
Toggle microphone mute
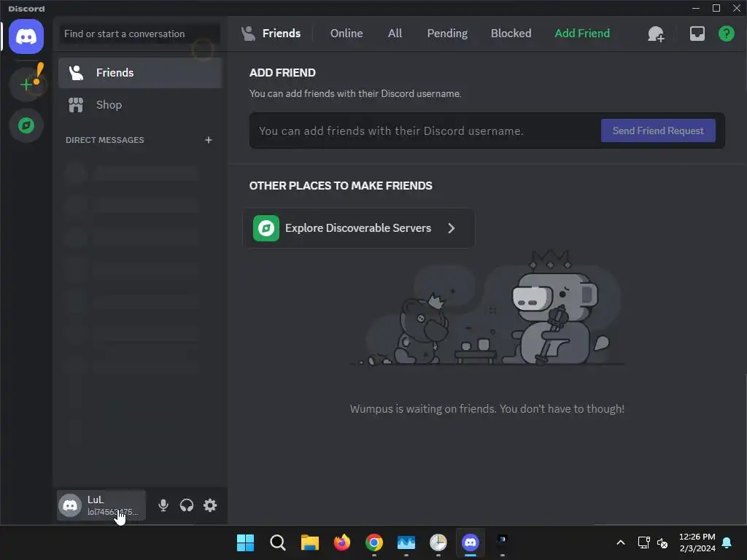click(163, 505)
